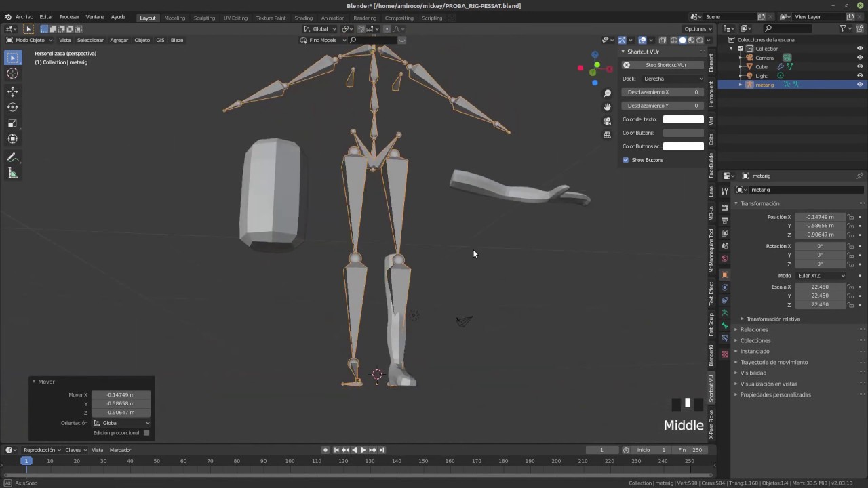This screenshot has width=868, height=488.
Task: Toggle metarig visibility eye icon
Action: click(860, 85)
